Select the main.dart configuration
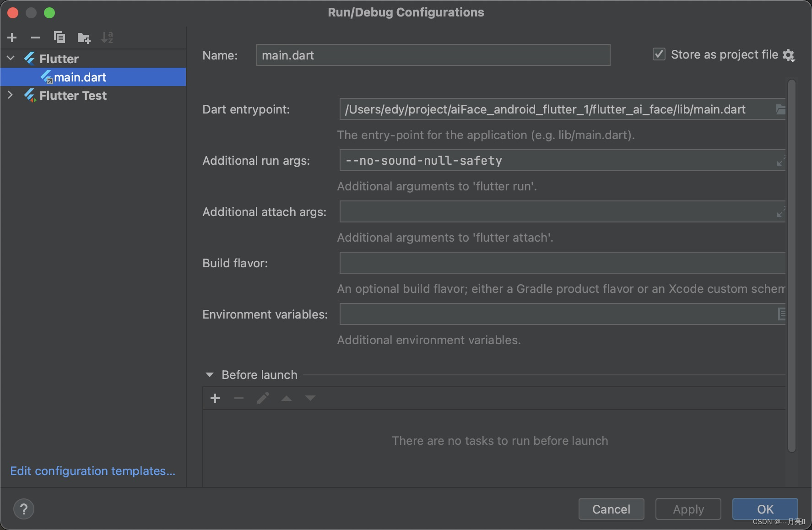The image size is (812, 530). point(93,77)
